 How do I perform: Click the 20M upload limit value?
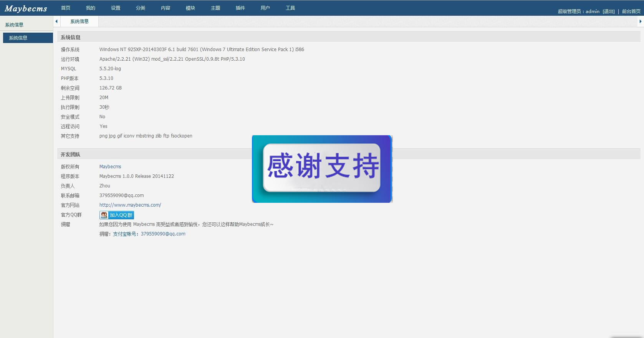pos(104,98)
